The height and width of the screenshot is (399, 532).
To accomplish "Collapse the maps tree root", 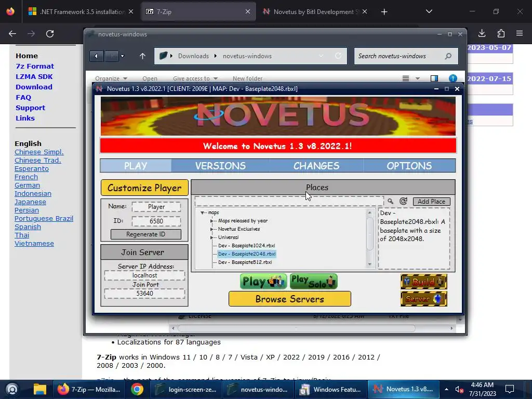I will coord(202,212).
